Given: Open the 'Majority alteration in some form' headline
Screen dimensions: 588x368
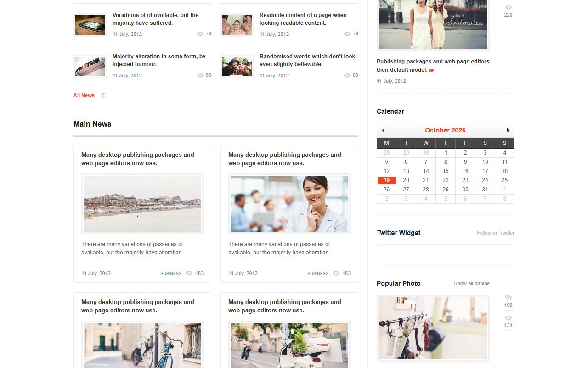Looking at the screenshot, I should click(159, 61).
